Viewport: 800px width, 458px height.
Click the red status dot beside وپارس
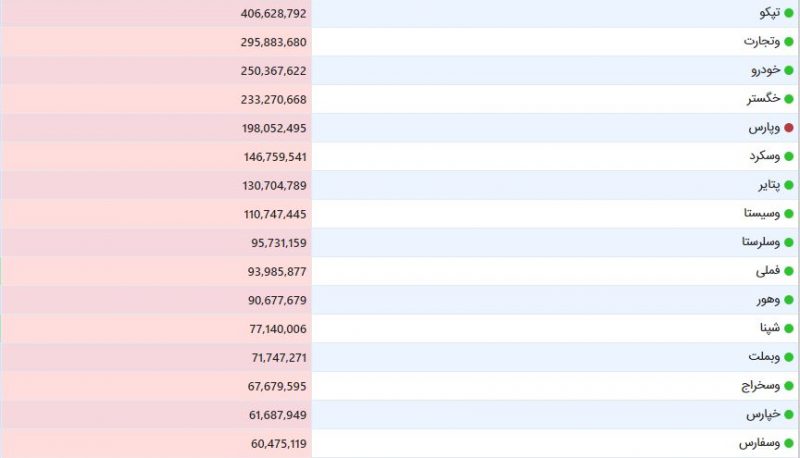coord(789,128)
